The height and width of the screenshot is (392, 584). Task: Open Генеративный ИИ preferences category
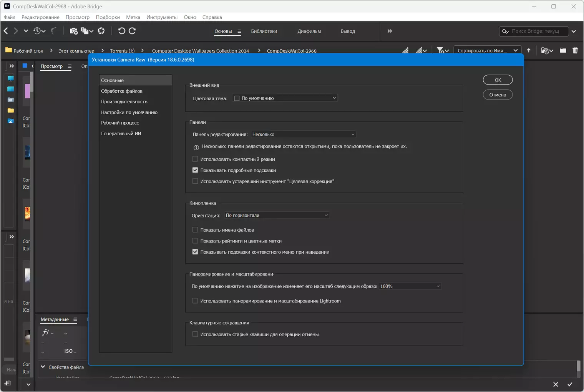click(x=136, y=133)
